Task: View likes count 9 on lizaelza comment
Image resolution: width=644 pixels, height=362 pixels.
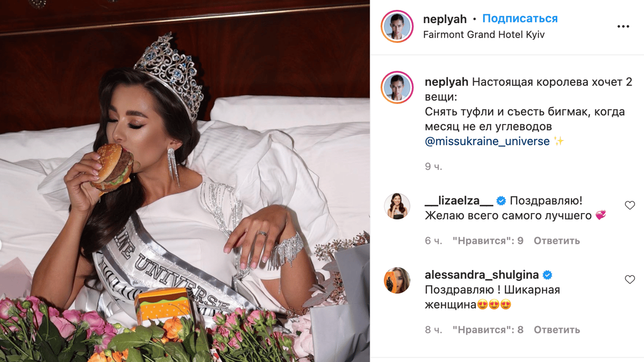Action: pos(488,241)
